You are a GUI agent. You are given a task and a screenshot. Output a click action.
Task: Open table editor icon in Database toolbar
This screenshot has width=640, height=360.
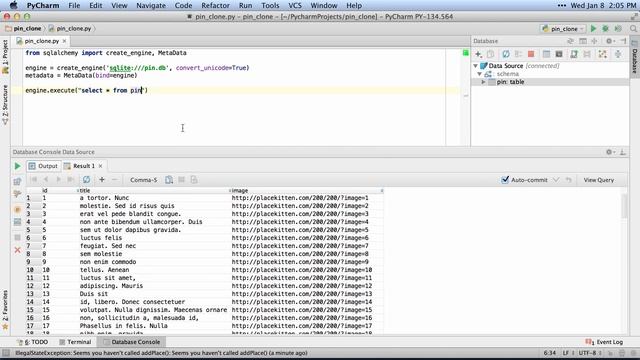coord(546,54)
